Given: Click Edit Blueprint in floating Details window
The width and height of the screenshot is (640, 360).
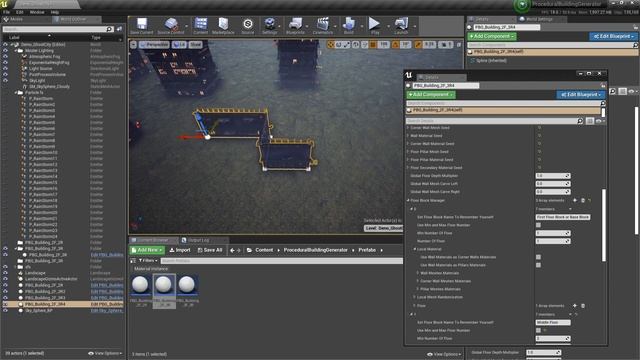Looking at the screenshot, I should coord(580,94).
